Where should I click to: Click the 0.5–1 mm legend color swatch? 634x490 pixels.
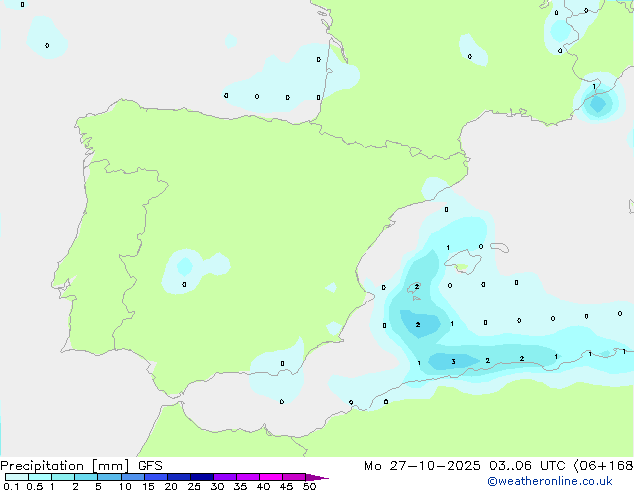[40, 477]
